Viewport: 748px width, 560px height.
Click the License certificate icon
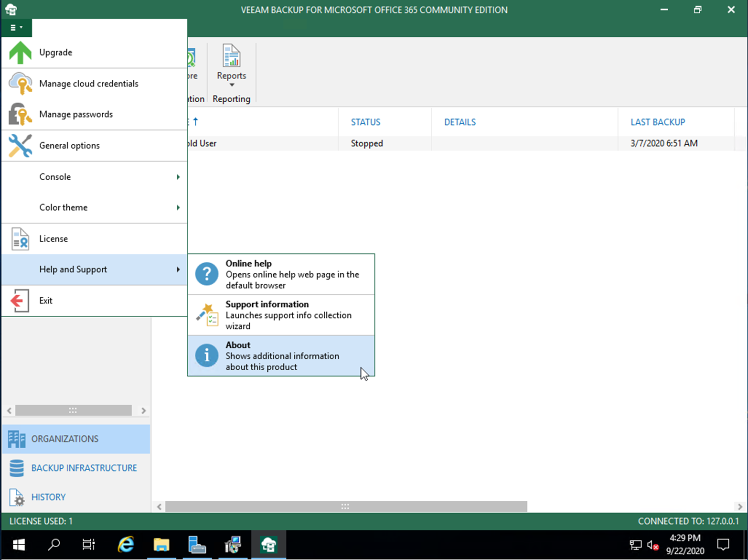coord(20,238)
